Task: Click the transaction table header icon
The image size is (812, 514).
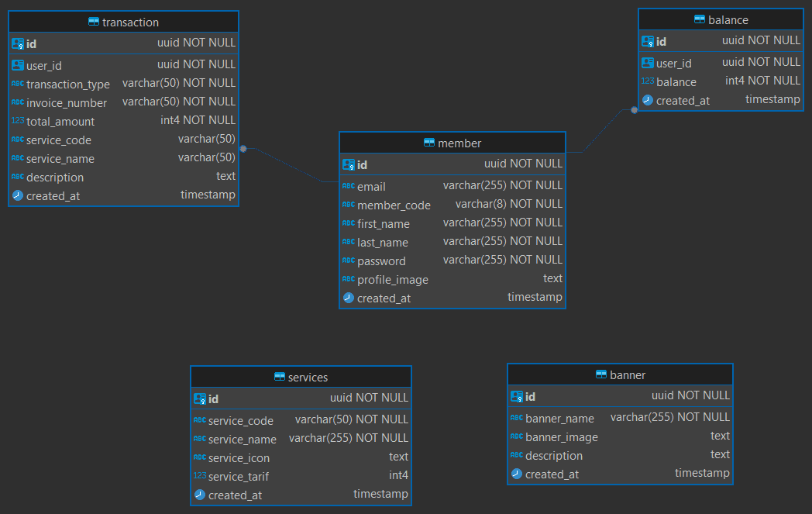Action: click(x=94, y=22)
